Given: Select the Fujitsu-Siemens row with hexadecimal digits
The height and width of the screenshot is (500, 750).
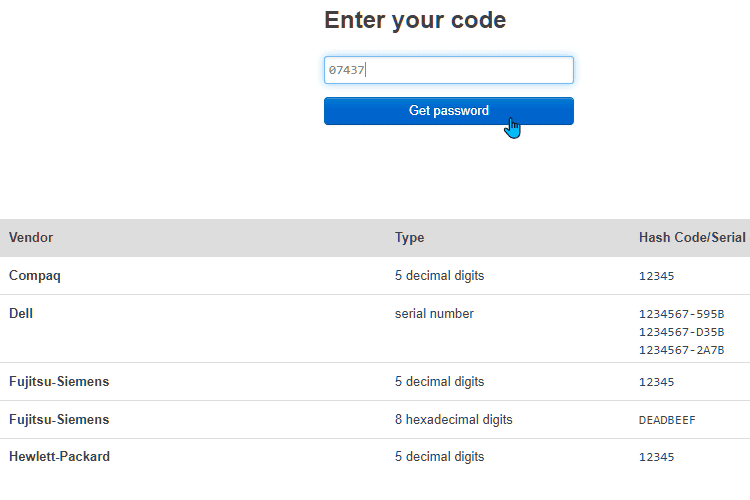Looking at the screenshot, I should click(x=375, y=420).
